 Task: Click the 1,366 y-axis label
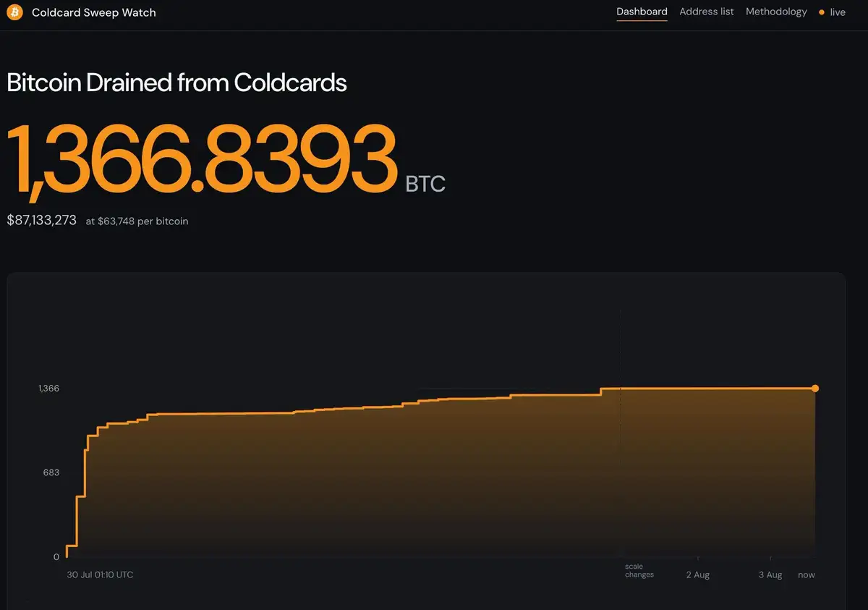48,389
